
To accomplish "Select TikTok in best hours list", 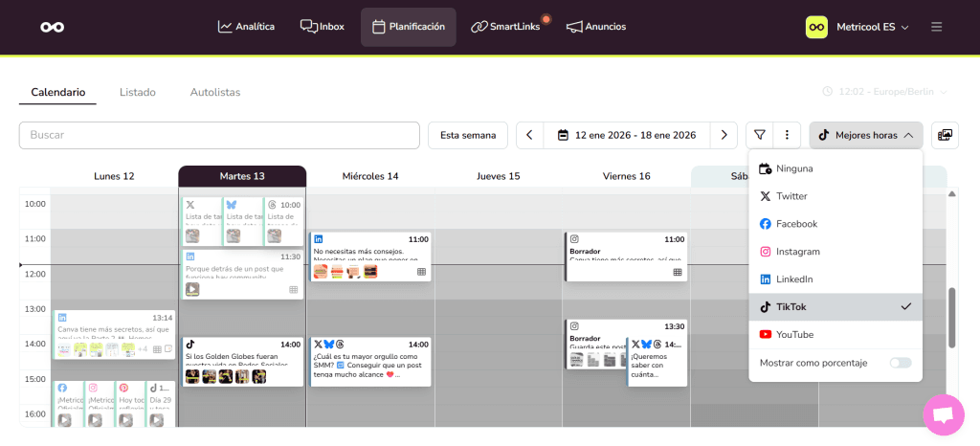I will 791,307.
